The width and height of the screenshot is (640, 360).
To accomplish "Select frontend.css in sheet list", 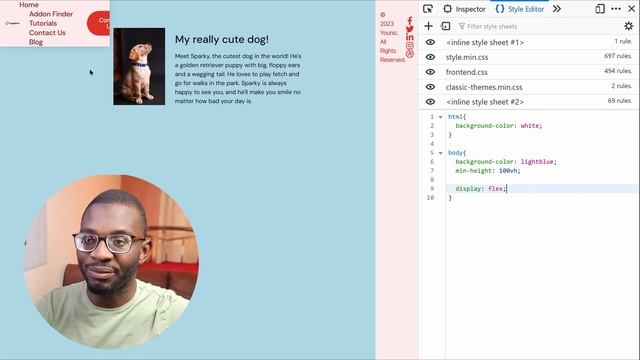I will coord(467,72).
